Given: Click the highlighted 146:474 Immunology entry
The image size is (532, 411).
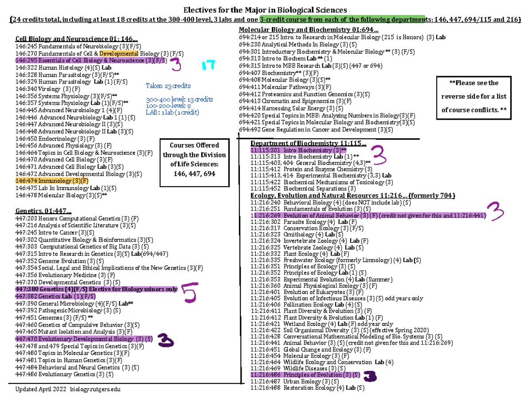Looking at the screenshot, I should (51, 181).
